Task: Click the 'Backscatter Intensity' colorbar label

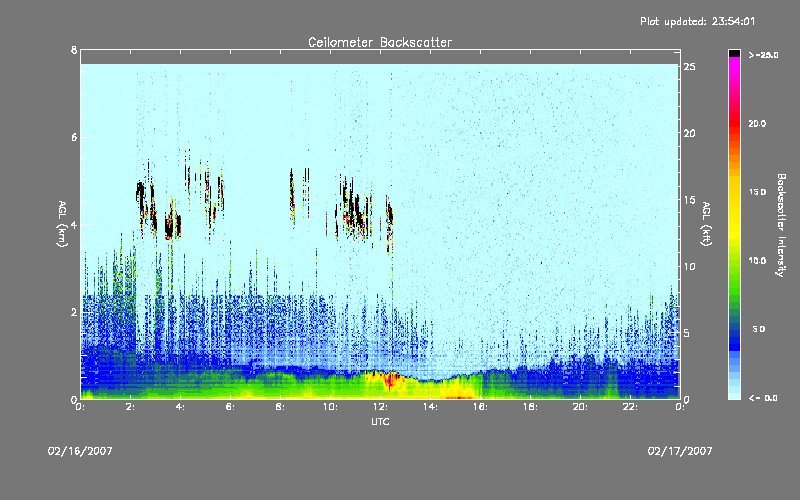Action: (x=781, y=225)
